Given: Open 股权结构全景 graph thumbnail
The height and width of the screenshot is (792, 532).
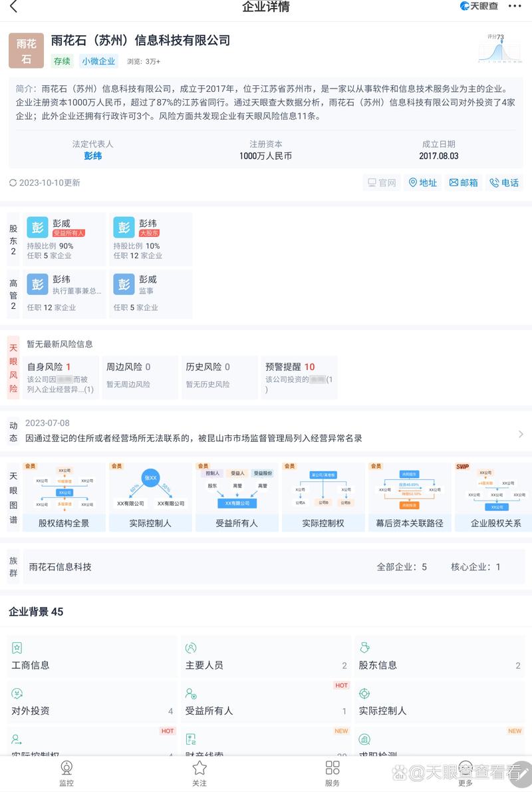Looking at the screenshot, I should (x=64, y=497).
